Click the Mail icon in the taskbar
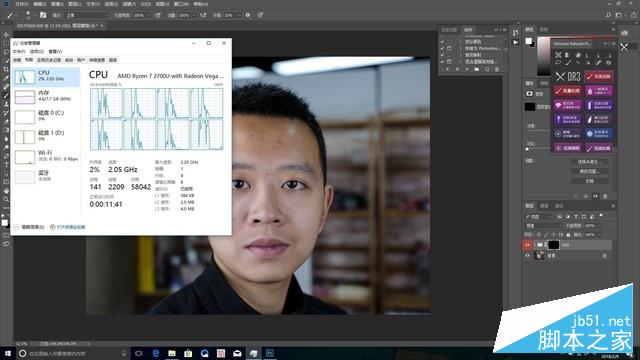 tap(237, 353)
